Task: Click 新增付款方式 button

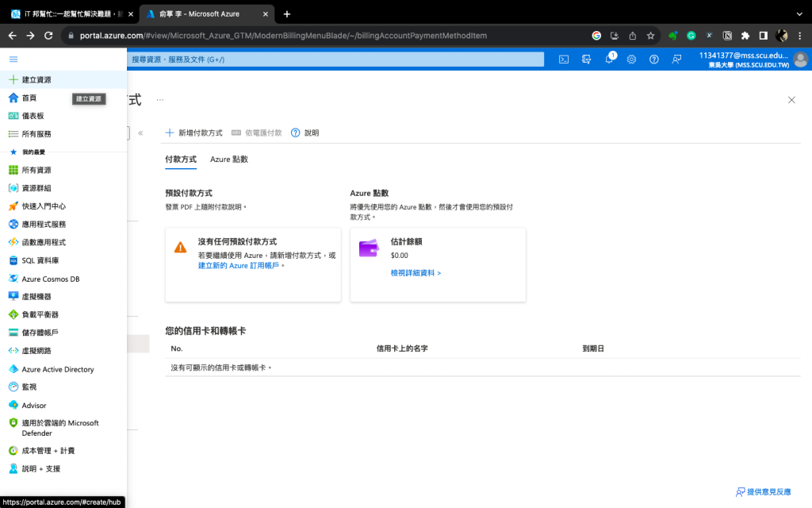Action: [193, 133]
